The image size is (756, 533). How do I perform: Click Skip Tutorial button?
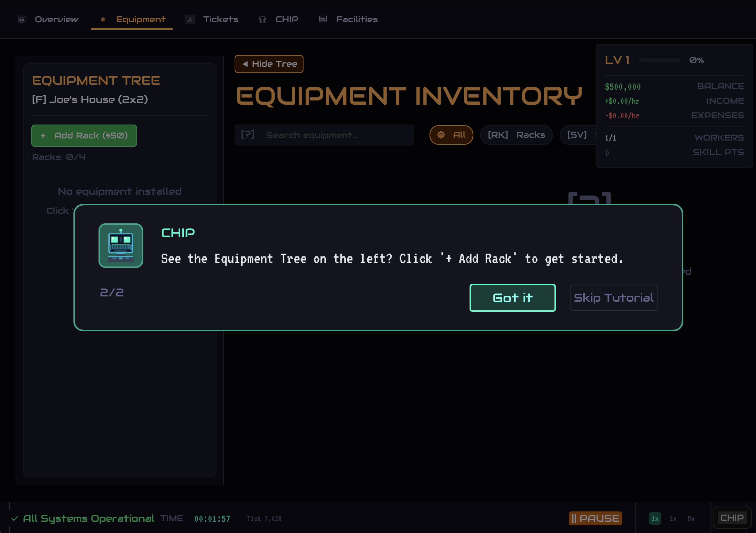click(614, 298)
